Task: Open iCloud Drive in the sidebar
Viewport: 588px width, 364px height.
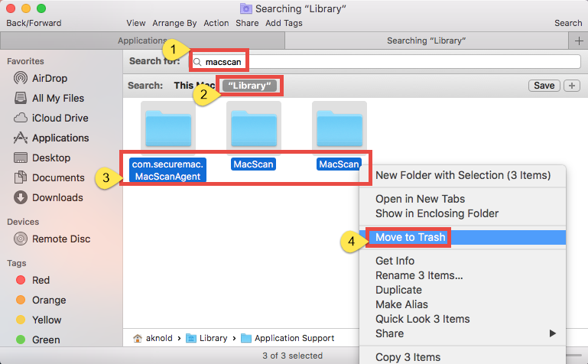Action: pos(51,118)
